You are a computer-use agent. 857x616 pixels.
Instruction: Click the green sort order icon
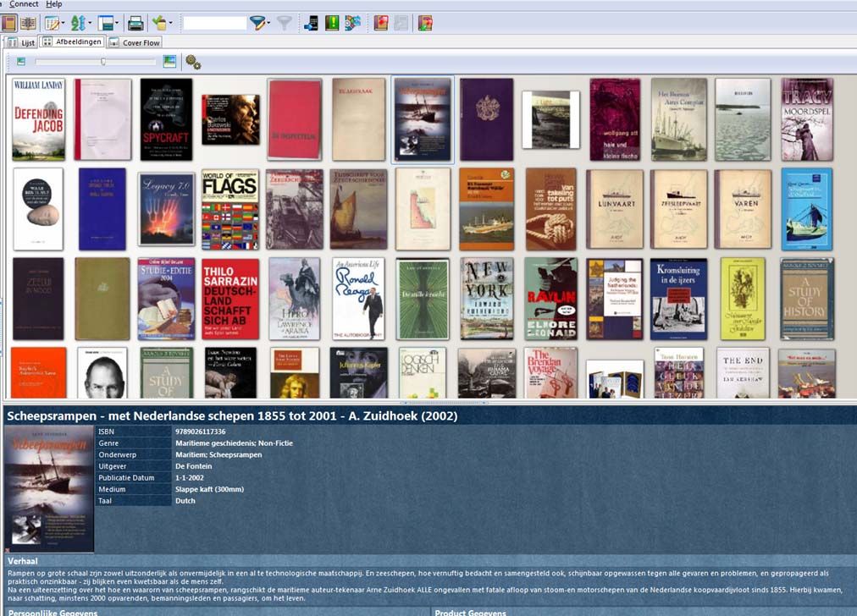click(x=78, y=23)
